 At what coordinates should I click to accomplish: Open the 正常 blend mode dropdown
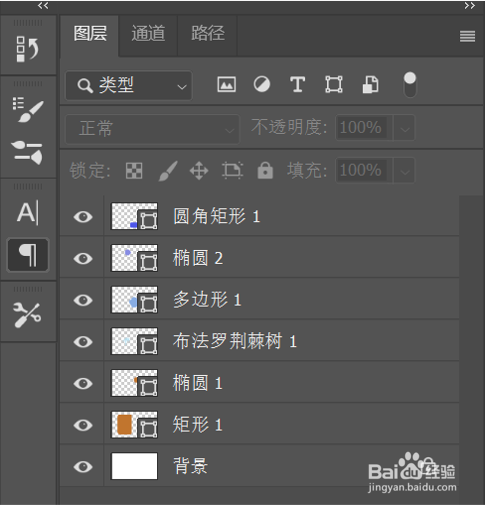coord(152,129)
